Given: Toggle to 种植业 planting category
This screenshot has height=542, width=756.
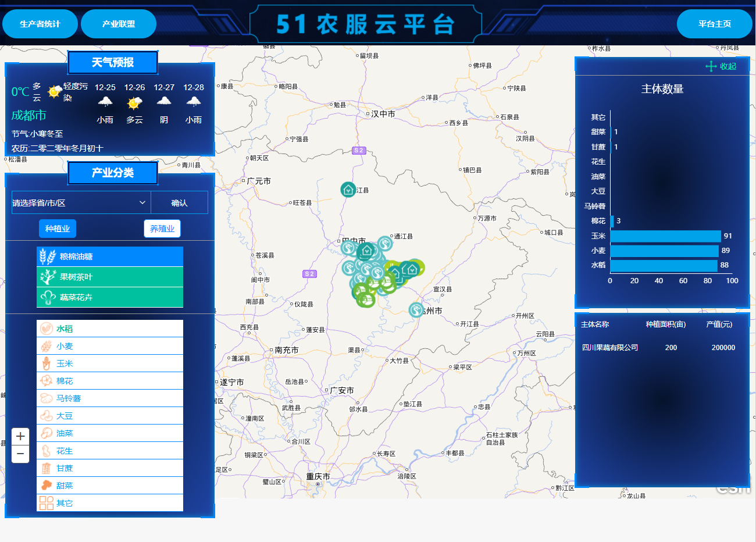Looking at the screenshot, I should coord(58,229).
